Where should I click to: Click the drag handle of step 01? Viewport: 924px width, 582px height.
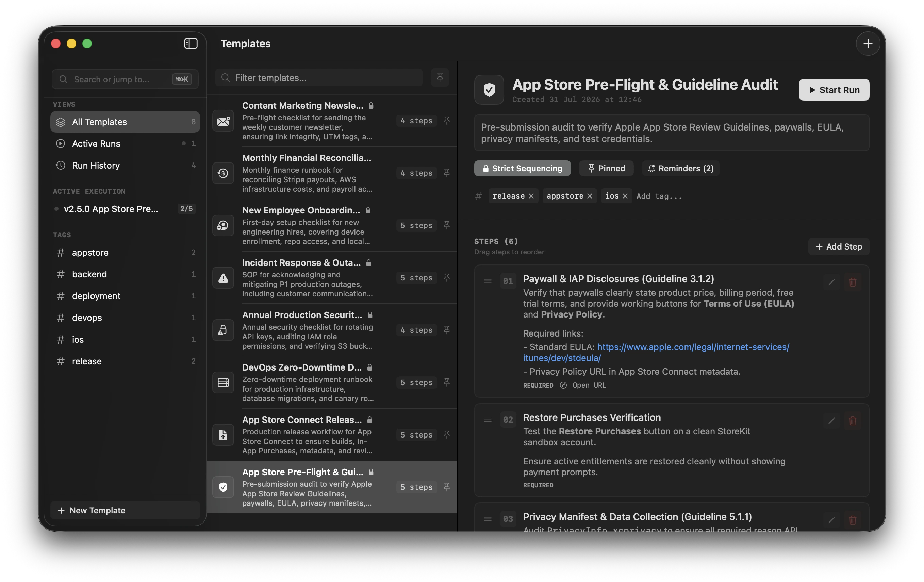pos(488,281)
